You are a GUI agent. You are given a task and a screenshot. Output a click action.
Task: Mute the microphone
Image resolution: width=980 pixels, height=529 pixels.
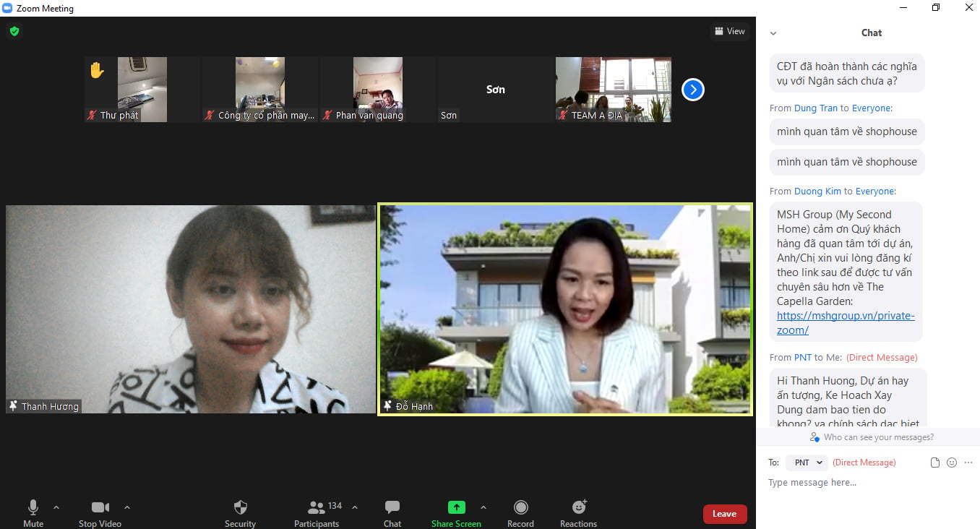pos(33,513)
